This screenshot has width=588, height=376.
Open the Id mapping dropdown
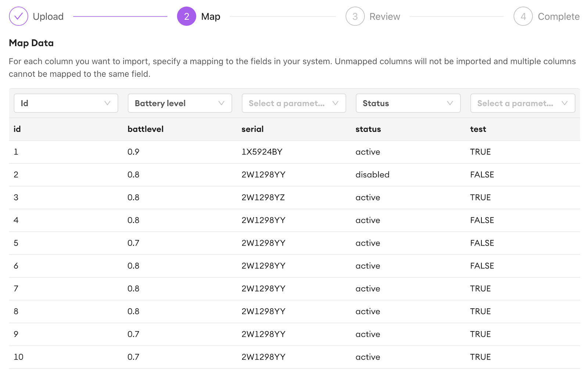pos(66,103)
